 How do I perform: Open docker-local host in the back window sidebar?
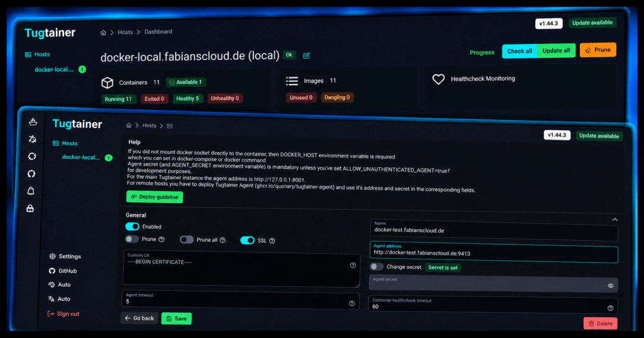(x=54, y=69)
